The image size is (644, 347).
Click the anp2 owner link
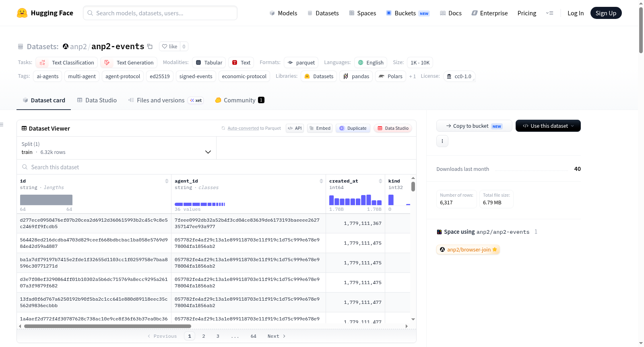click(x=78, y=46)
